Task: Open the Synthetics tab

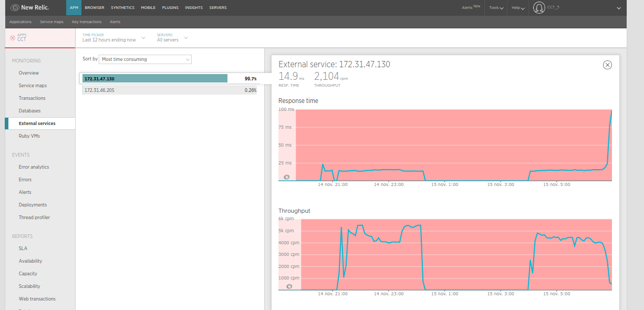Action: click(122, 8)
